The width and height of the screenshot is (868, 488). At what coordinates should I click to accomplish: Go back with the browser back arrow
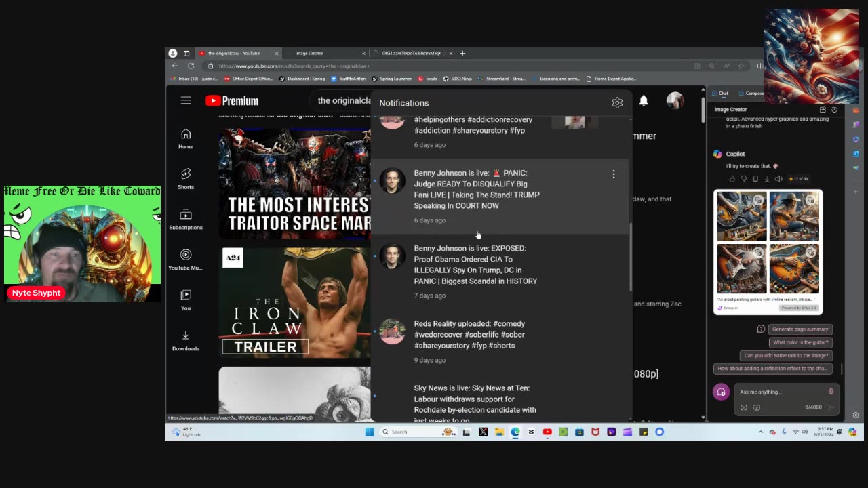[175, 66]
